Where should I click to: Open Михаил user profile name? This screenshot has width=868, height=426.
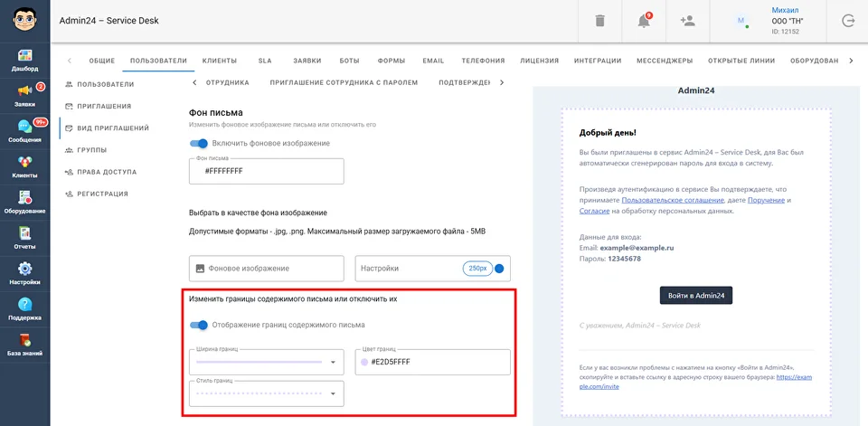point(785,11)
